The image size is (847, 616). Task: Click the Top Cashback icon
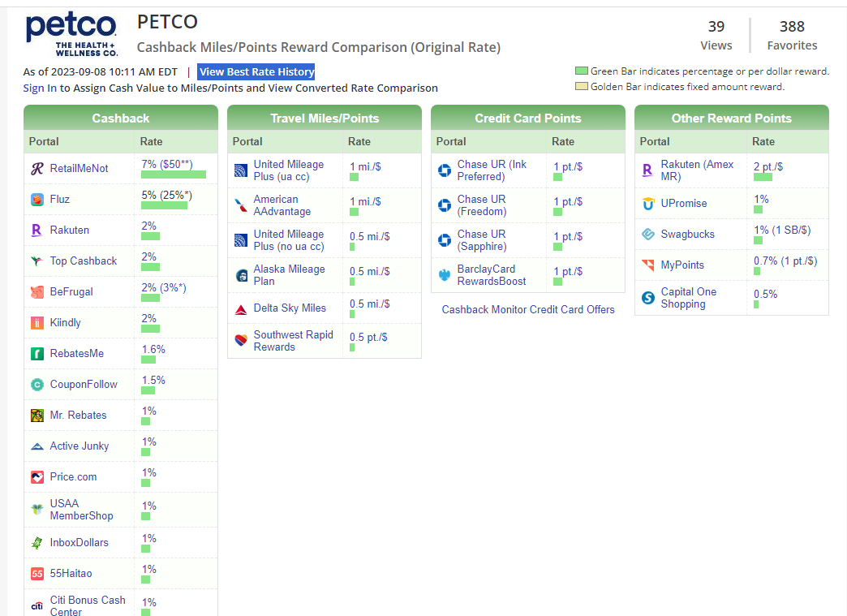coord(37,261)
